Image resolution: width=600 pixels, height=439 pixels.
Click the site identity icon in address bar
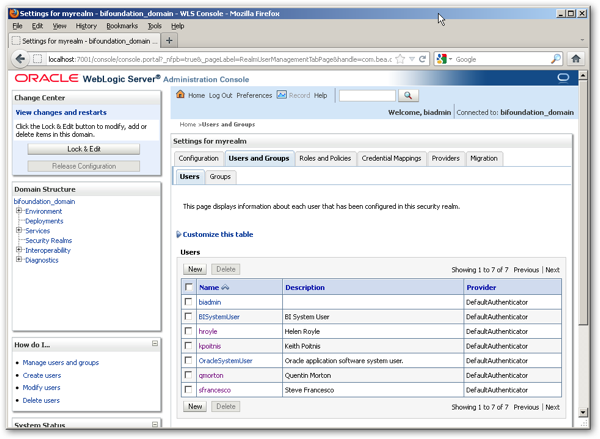[x=38, y=59]
